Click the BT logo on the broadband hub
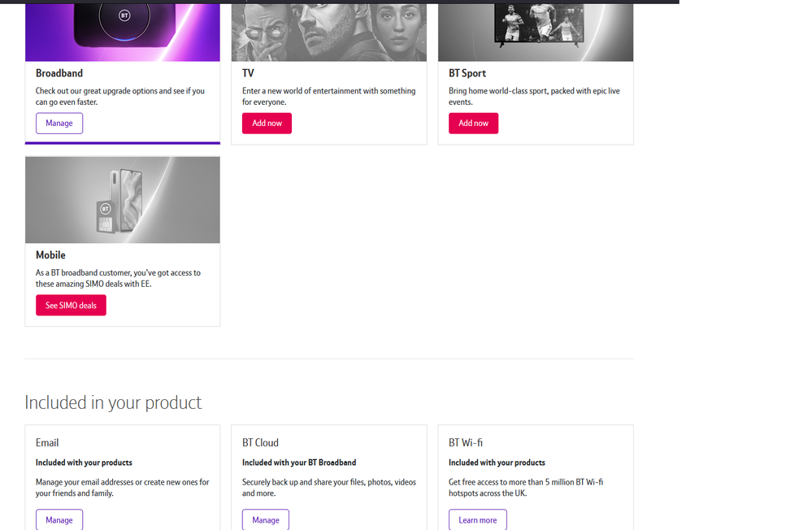 (124, 15)
